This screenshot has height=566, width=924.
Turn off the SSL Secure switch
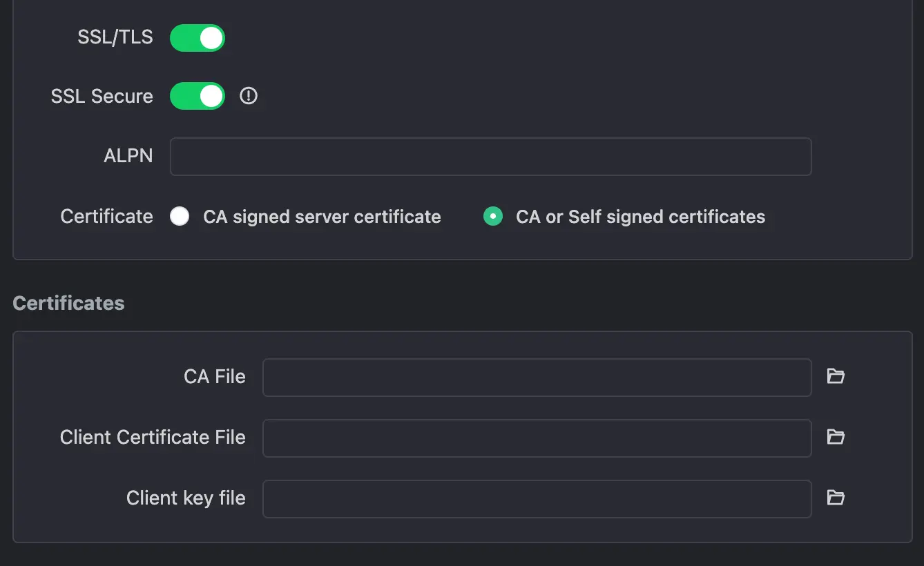197,96
